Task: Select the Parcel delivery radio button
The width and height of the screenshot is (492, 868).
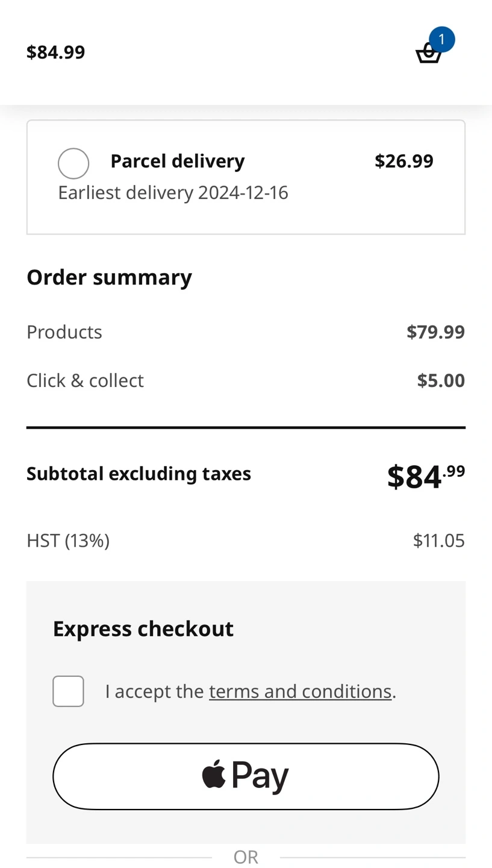Action: [73, 163]
